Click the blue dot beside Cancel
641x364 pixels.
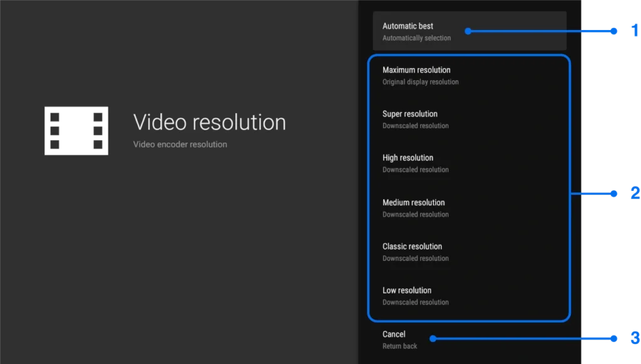[x=432, y=338]
